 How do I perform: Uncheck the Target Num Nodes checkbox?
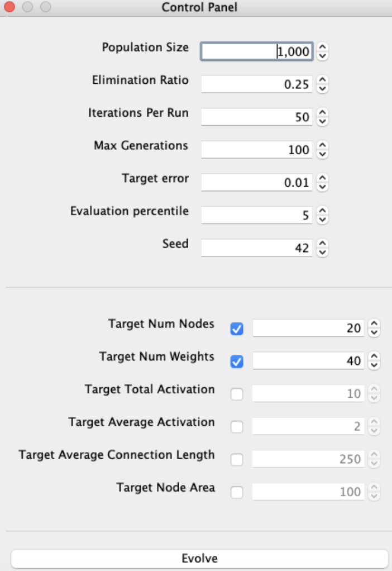tap(237, 329)
